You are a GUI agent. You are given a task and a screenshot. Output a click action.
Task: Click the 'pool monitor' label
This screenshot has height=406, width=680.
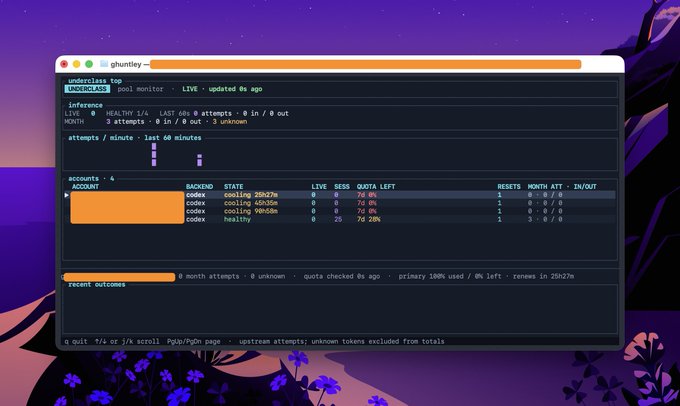coord(141,89)
